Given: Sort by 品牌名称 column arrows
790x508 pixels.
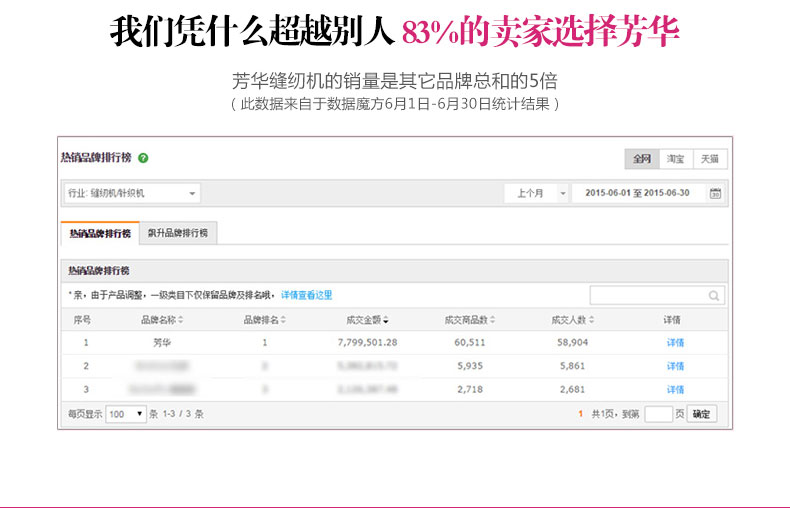Looking at the screenshot, I should (180, 320).
